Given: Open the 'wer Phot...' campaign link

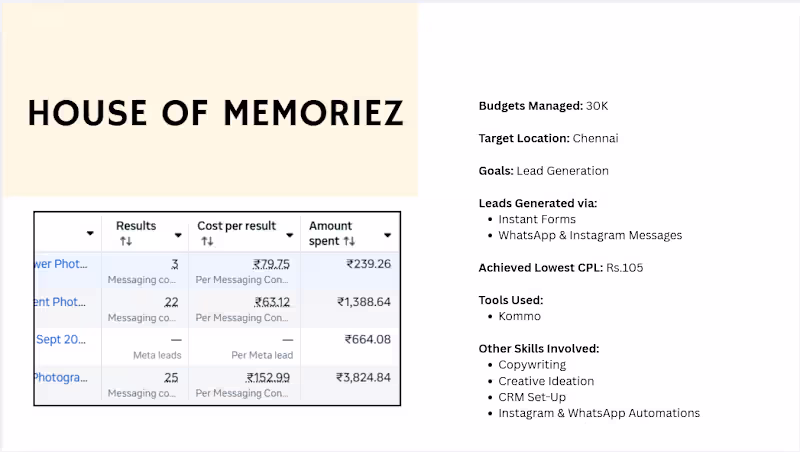Looking at the screenshot, I should click(61, 264).
